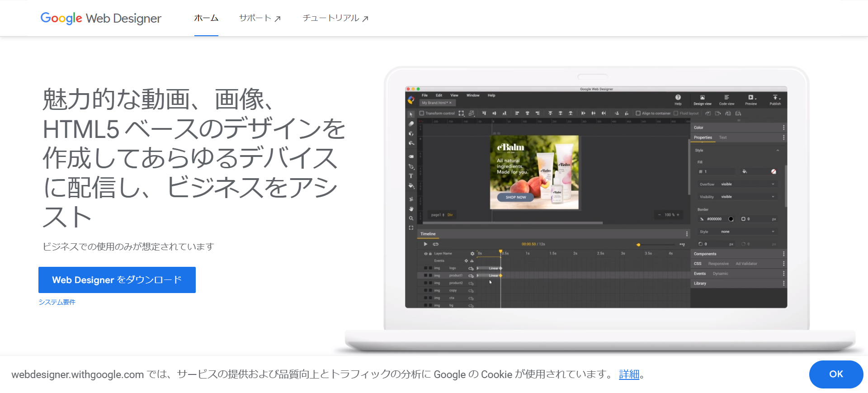
Task: Click the fill paint bucket icon in Properties
Action: (745, 171)
